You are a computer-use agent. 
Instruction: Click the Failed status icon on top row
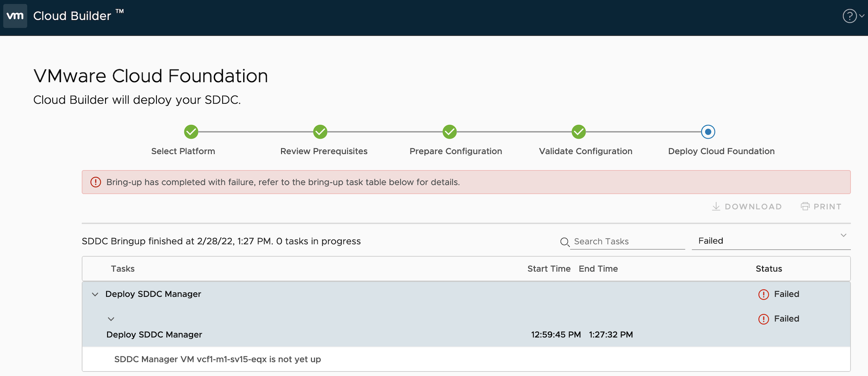point(763,294)
